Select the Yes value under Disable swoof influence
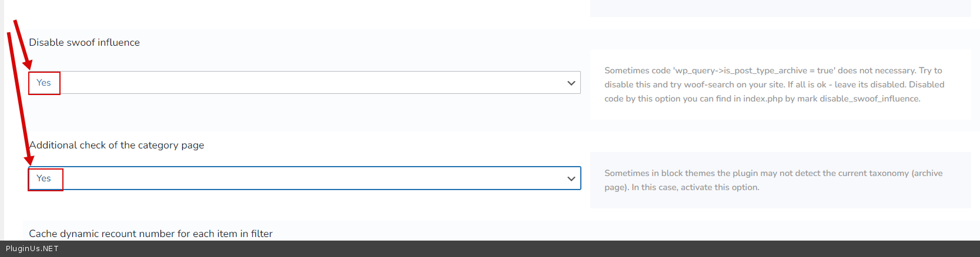Viewport: 980px width, 257px height. (x=44, y=83)
